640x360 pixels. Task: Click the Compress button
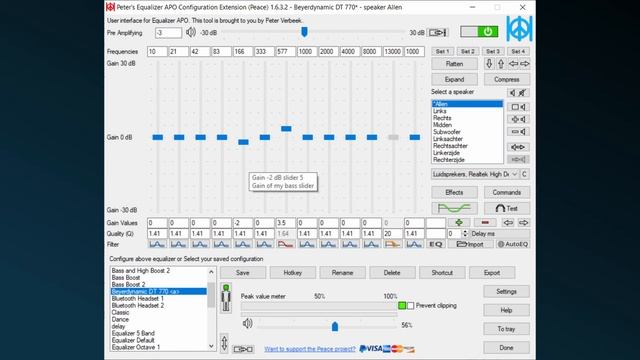click(x=507, y=80)
